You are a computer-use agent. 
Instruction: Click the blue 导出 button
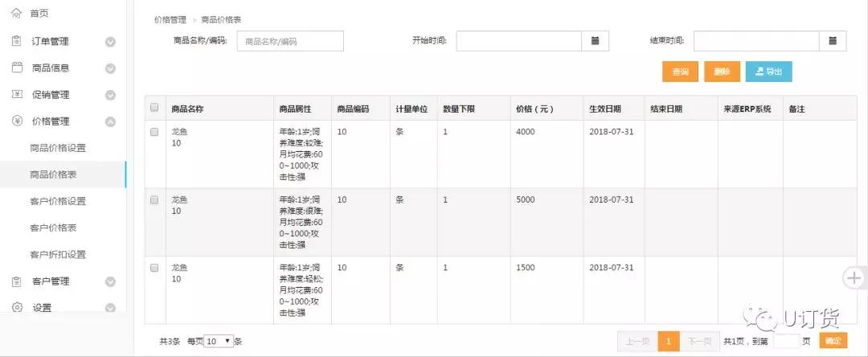pyautogui.click(x=769, y=72)
